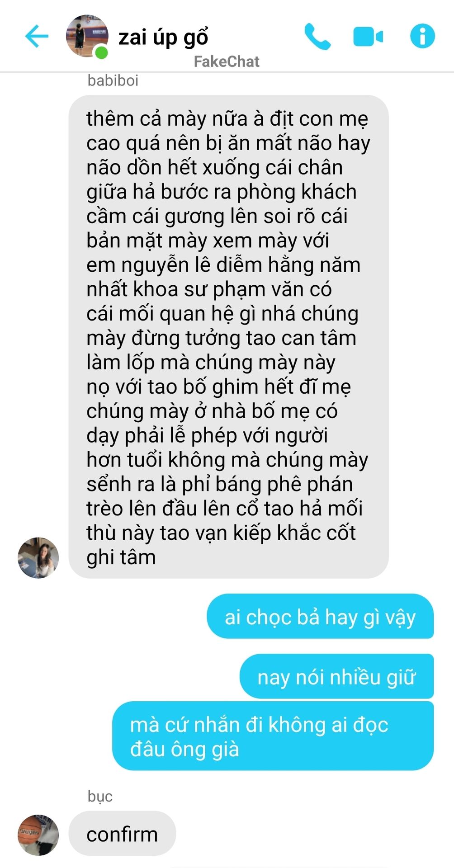Tap the sender name babiboi
The height and width of the screenshot is (868, 454).
[113, 80]
